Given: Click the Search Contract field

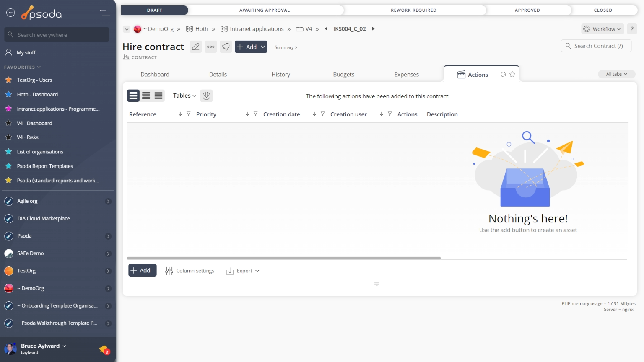Looking at the screenshot, I should click(596, 46).
